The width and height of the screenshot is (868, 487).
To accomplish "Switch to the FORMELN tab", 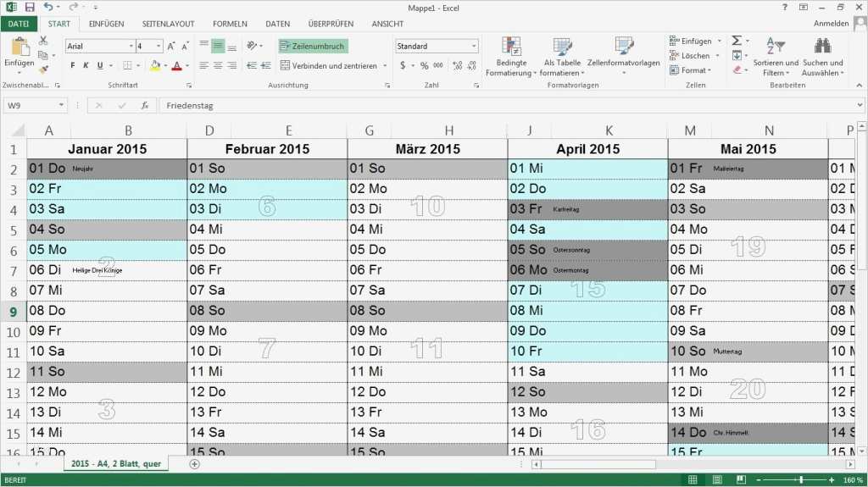I will [x=230, y=24].
